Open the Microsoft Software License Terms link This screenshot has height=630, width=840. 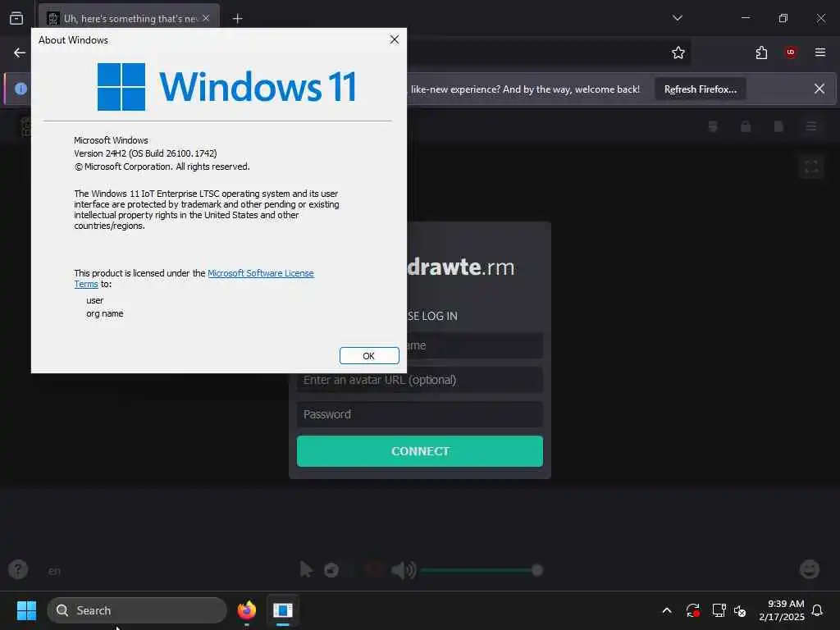pos(260,273)
